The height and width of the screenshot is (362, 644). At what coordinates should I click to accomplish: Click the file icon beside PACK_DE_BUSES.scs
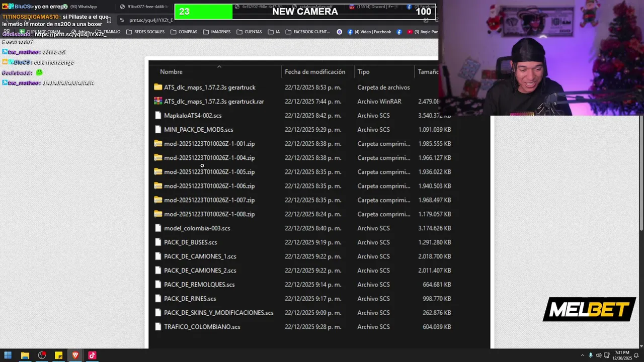158,242
